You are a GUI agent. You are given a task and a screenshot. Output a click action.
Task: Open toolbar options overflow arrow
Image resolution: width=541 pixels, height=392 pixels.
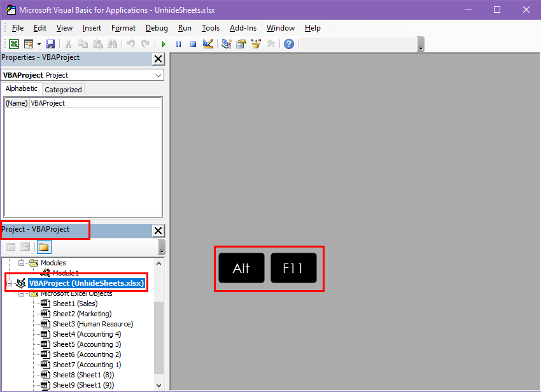421,44
